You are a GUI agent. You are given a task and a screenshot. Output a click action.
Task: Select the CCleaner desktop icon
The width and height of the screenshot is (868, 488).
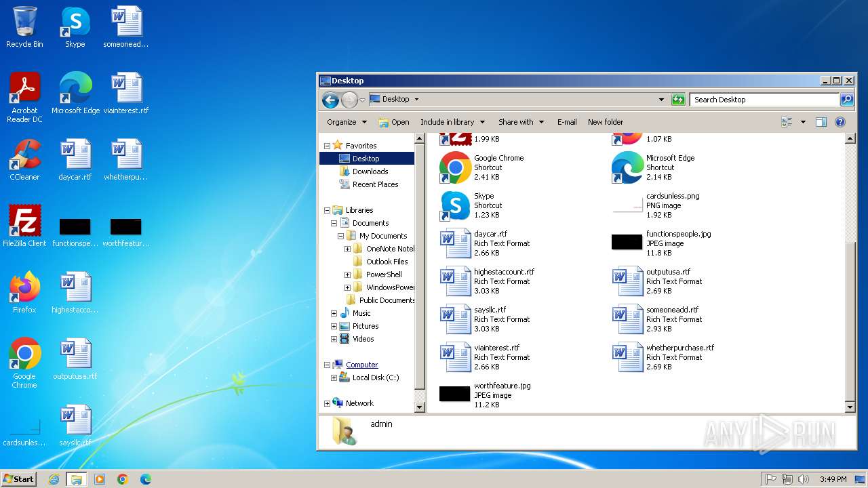(x=24, y=160)
